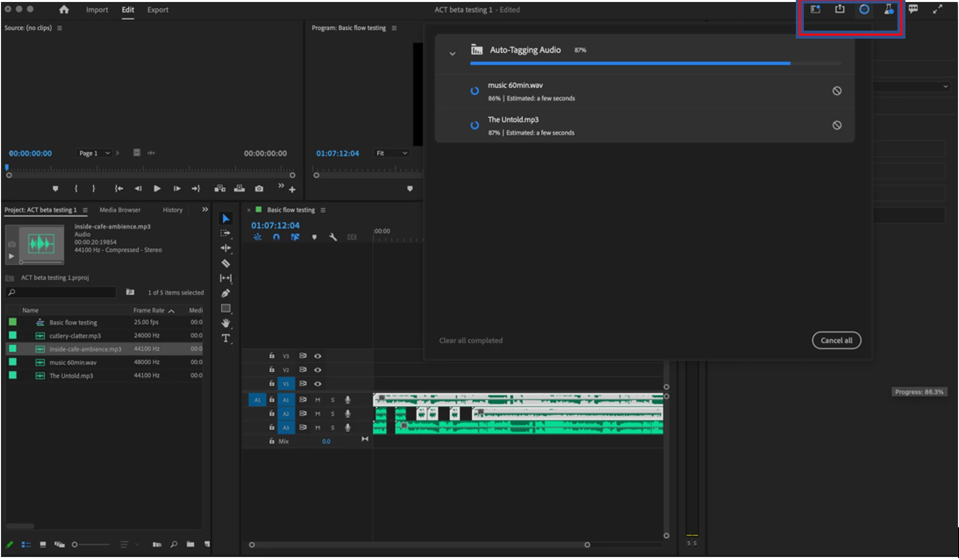Select the Razor tool
This screenshot has height=560, width=959.
pos(226,263)
